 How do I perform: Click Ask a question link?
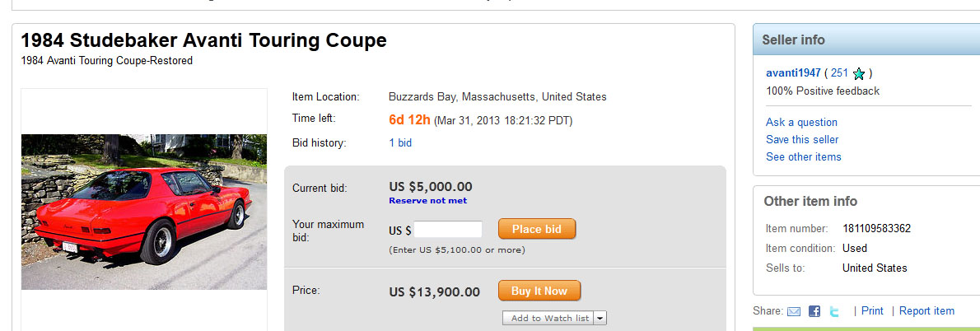[801, 122]
